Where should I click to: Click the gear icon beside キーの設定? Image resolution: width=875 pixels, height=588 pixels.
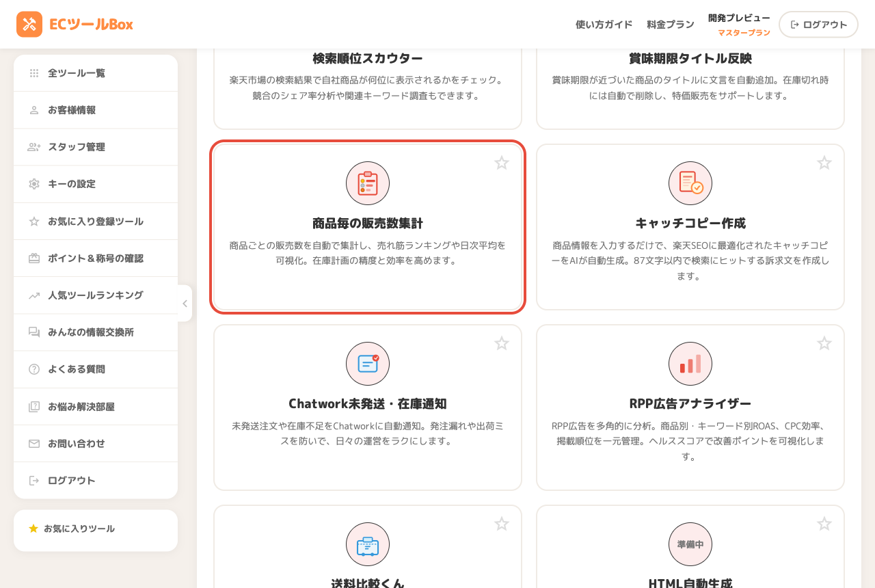point(34,184)
